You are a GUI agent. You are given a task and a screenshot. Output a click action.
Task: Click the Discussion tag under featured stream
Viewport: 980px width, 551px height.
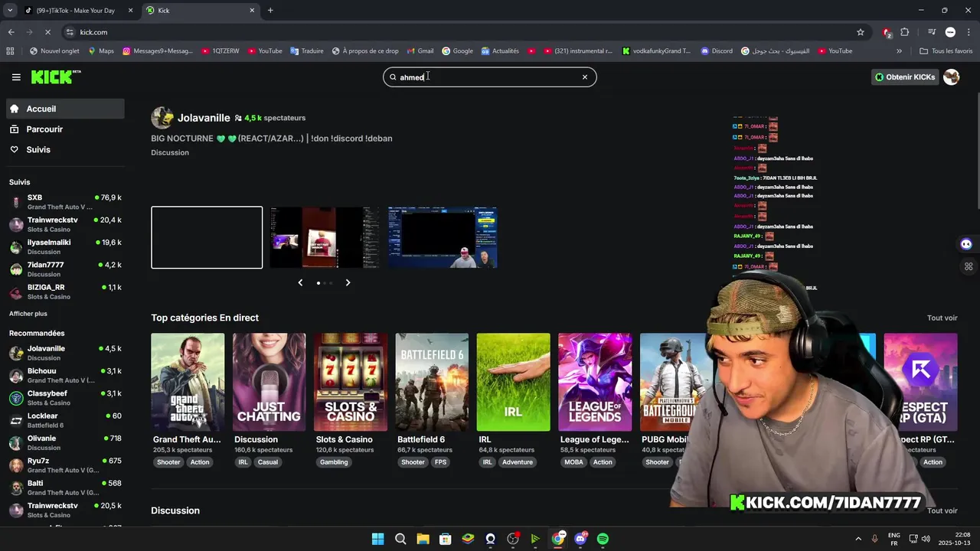tap(170, 152)
